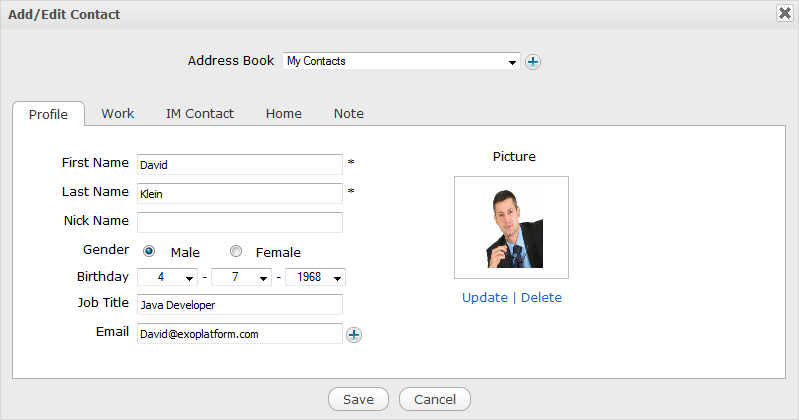This screenshot has width=799, height=420.
Task: Click the add address book plus icon
Action: [533, 62]
